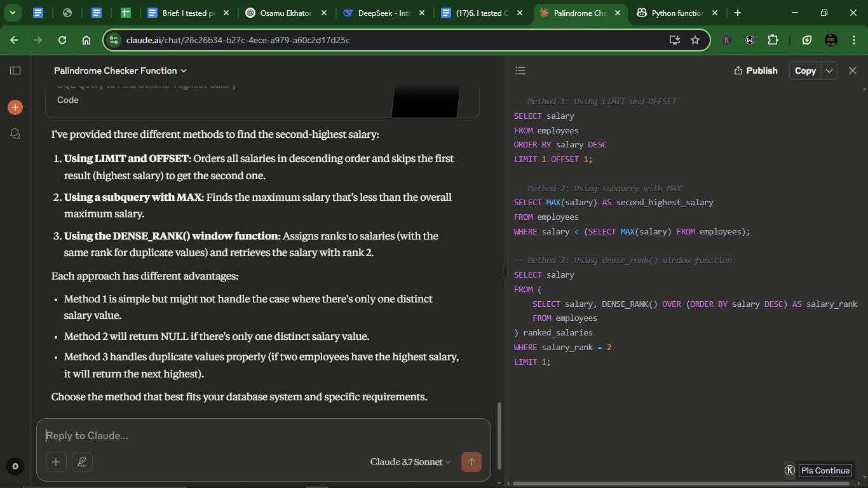This screenshot has width=868, height=488.
Task: Switch to the Google Sheets tab
Action: click(x=126, y=13)
